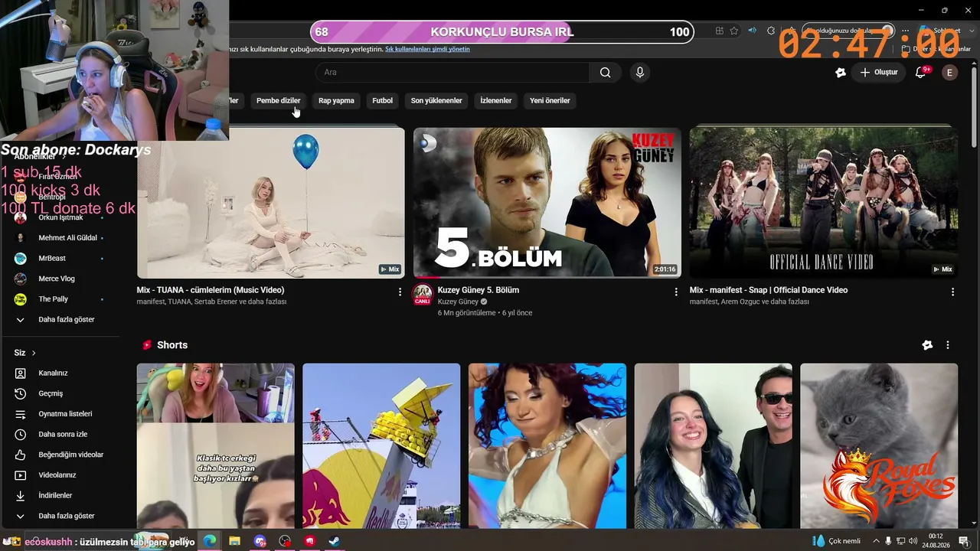The height and width of the screenshot is (551, 980).
Task: Click the sparkle icon beside Oluştur
Action: coord(841,73)
